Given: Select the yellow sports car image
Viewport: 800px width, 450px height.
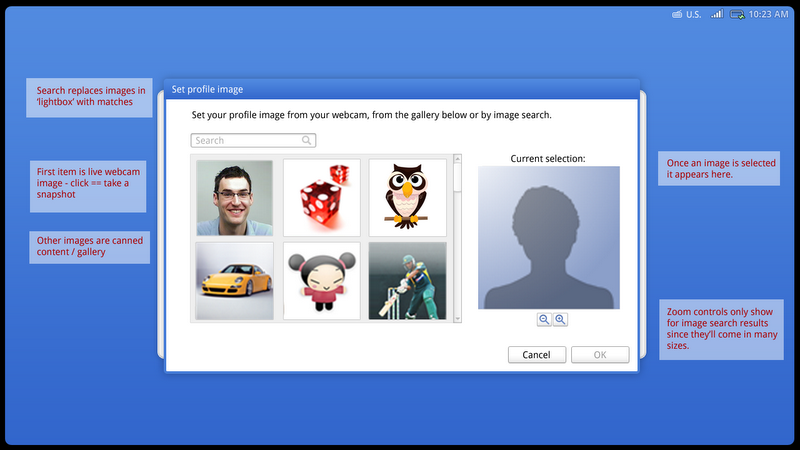Looking at the screenshot, I should point(235,281).
